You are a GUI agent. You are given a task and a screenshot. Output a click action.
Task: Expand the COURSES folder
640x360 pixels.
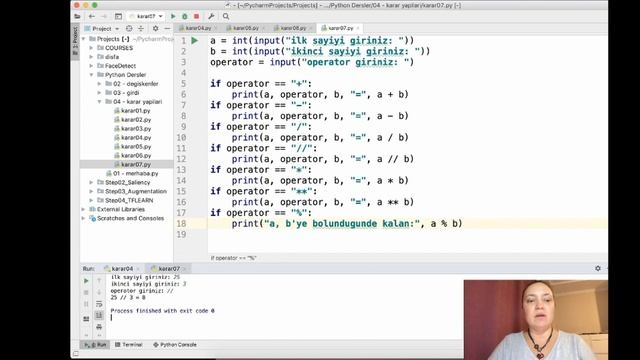click(91, 48)
